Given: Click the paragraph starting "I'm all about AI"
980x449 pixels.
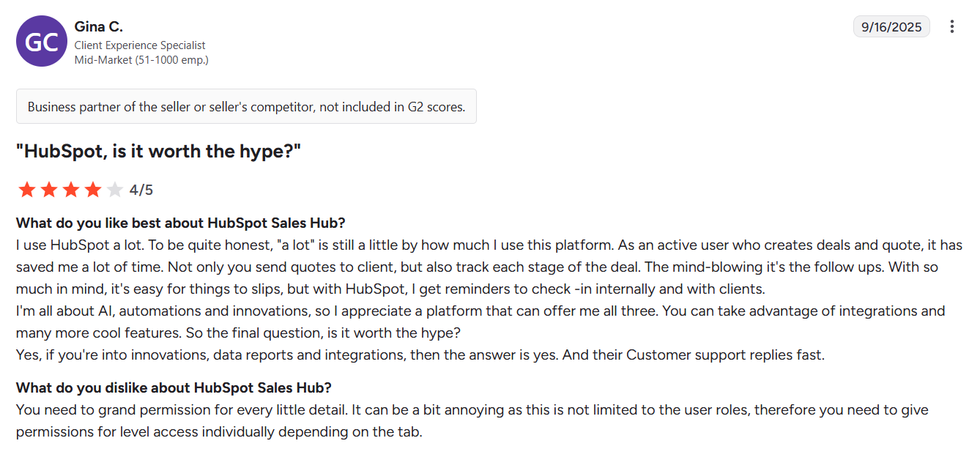Looking at the screenshot, I should click(x=480, y=322).
